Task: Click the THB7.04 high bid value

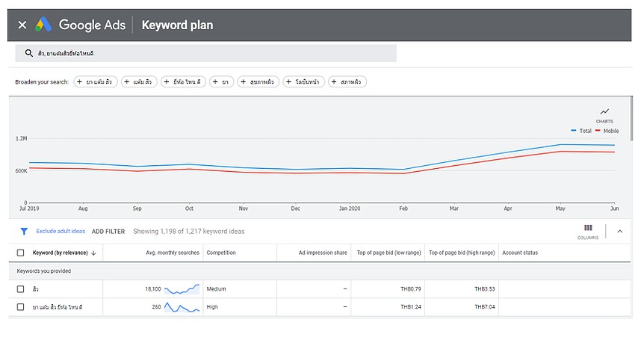Action: tap(485, 306)
